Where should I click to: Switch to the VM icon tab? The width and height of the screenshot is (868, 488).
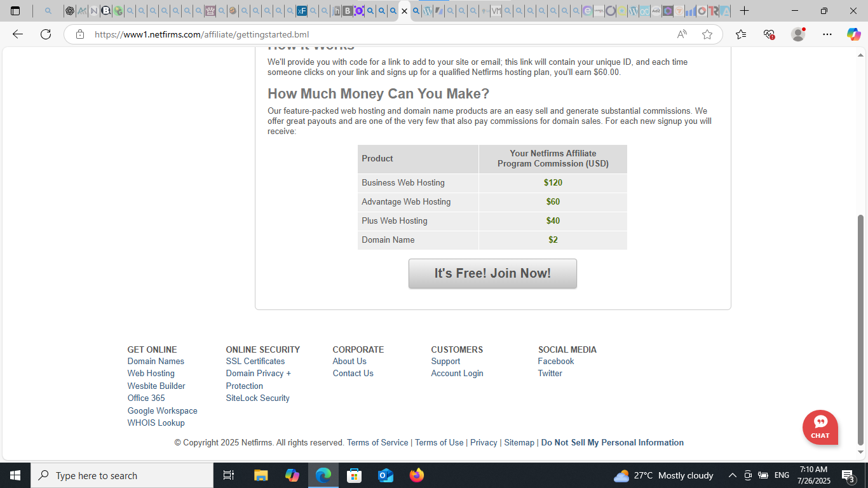496,11
